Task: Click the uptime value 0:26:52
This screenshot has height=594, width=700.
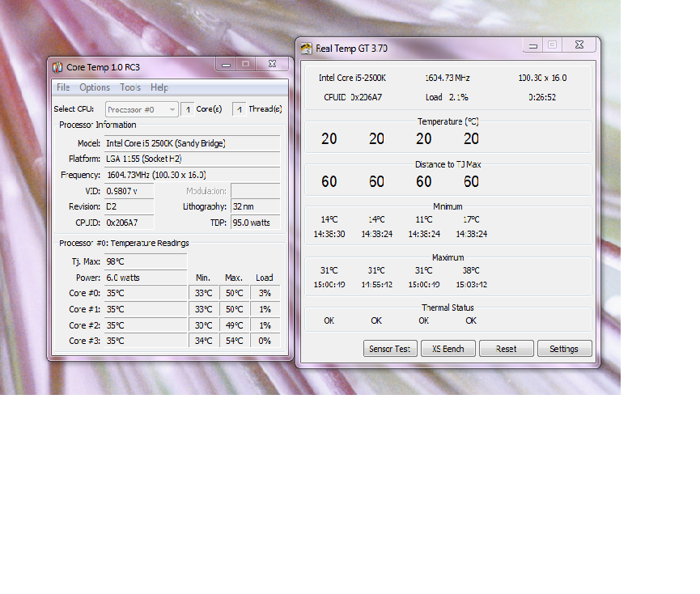Action: 542,97
